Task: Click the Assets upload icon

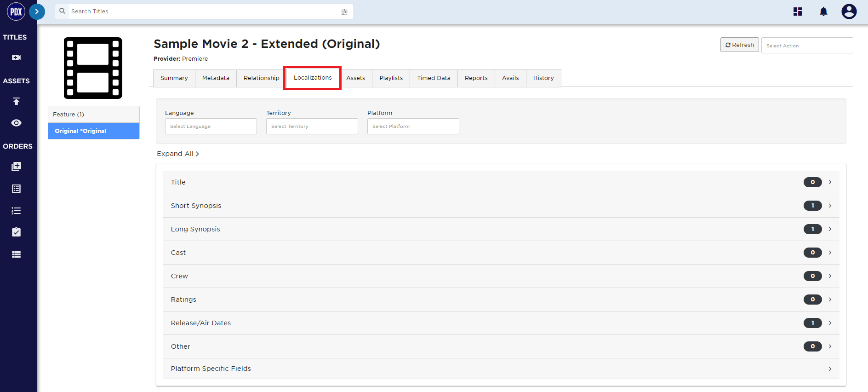Action: coord(16,101)
